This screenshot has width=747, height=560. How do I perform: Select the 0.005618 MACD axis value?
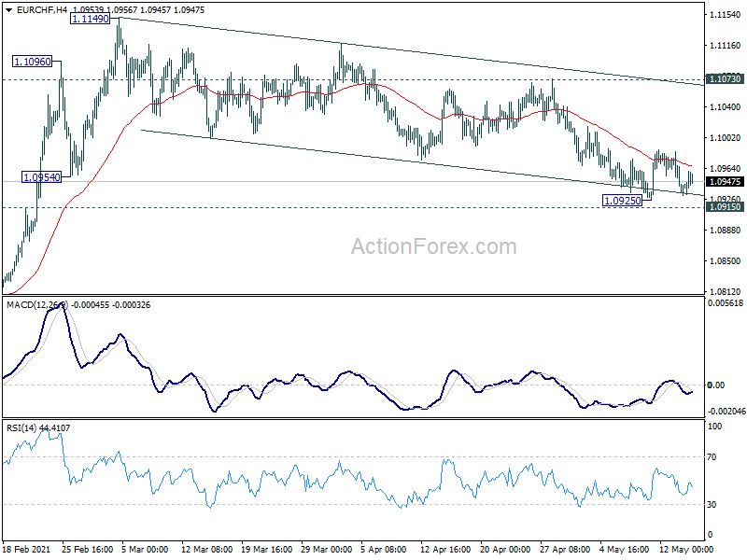pyautogui.click(x=726, y=303)
